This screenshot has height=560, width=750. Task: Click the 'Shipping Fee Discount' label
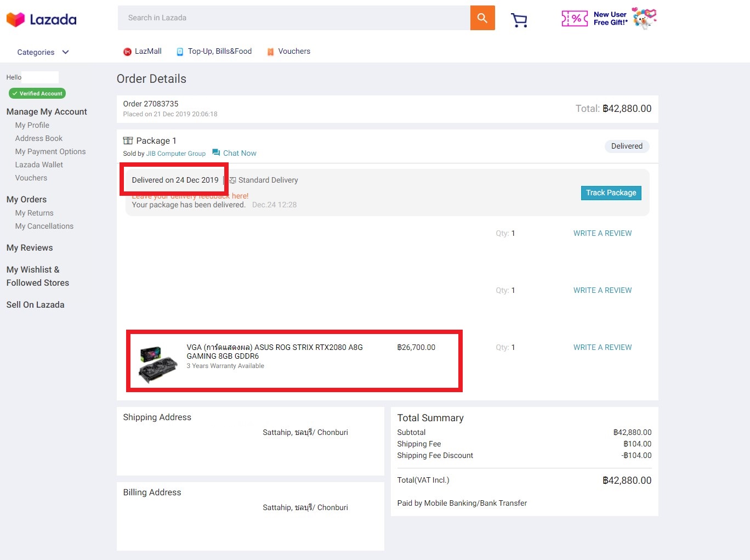[435, 455]
